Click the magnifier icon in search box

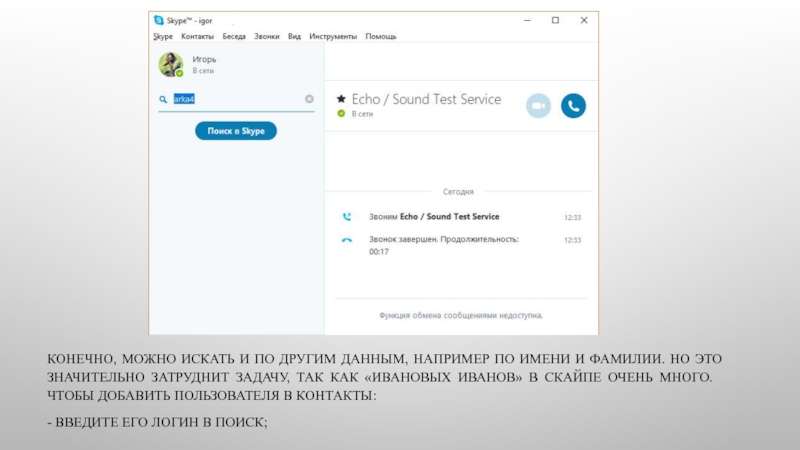pyautogui.click(x=163, y=99)
